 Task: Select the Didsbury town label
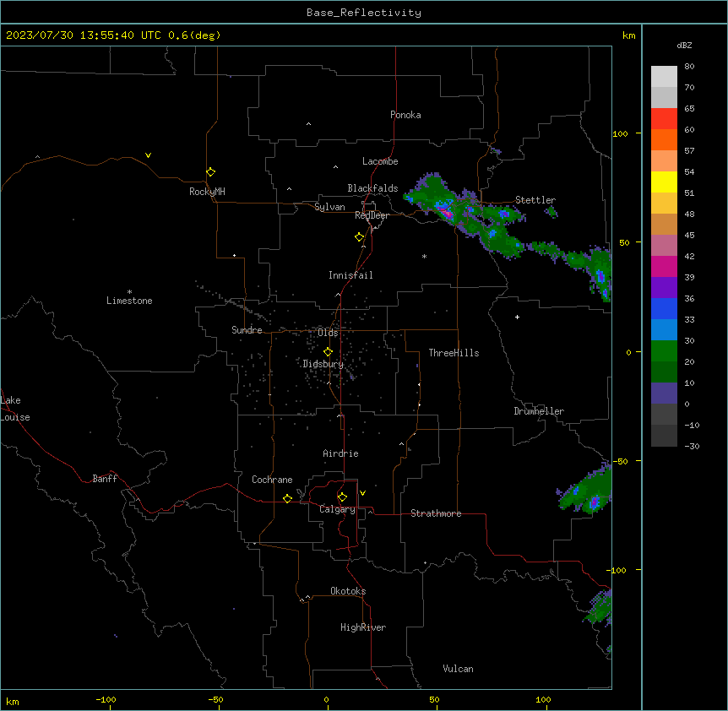pos(323,364)
